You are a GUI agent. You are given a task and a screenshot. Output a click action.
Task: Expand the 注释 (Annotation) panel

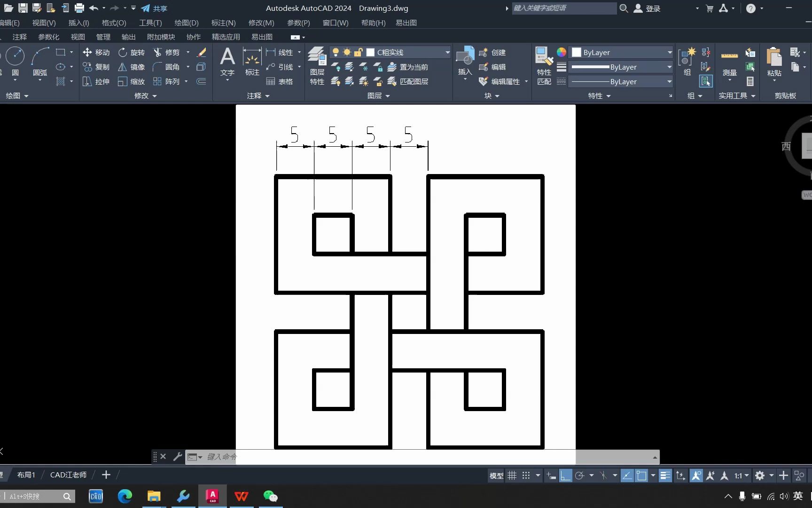click(258, 95)
